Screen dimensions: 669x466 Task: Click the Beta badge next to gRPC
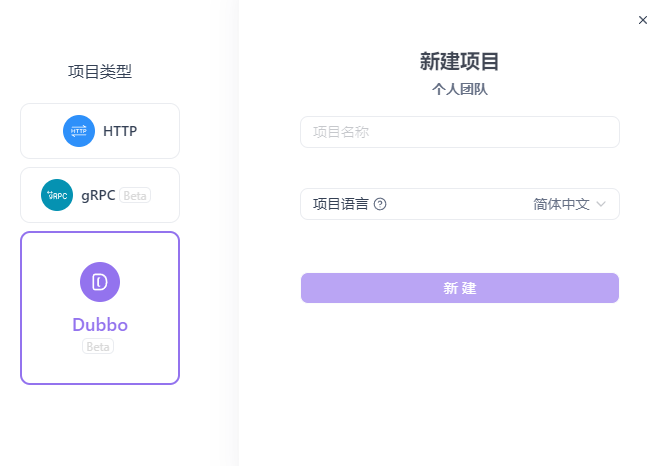(x=135, y=195)
